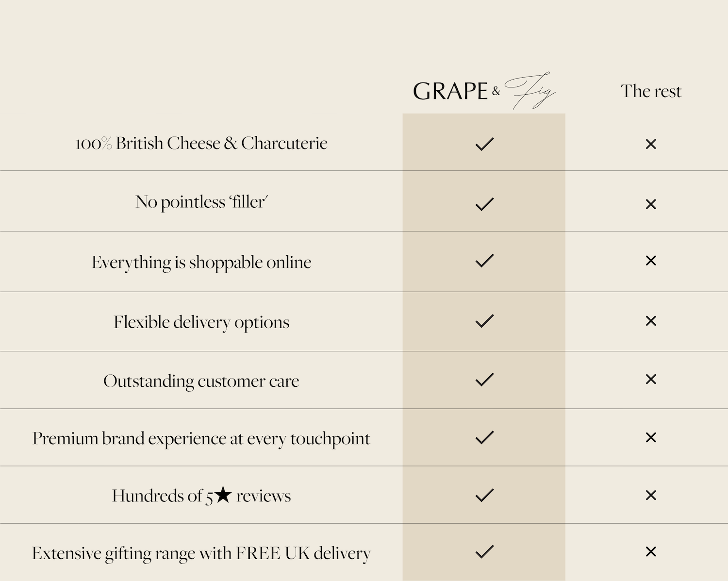Screen dimensions: 728x581
Task: Click the "The rest" column heading
Action: coord(651,91)
